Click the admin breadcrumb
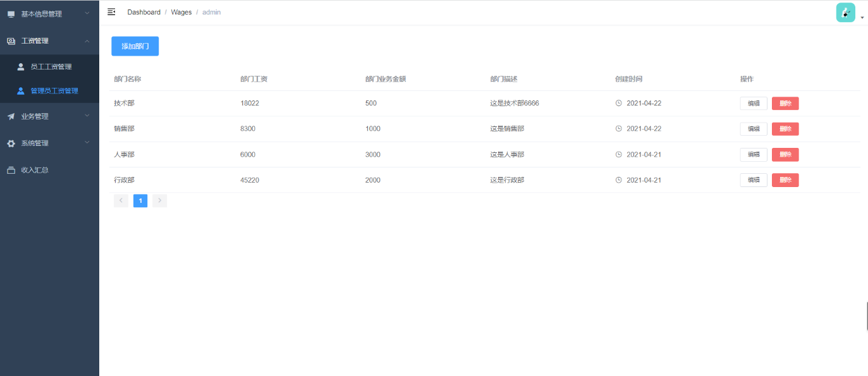 (211, 12)
